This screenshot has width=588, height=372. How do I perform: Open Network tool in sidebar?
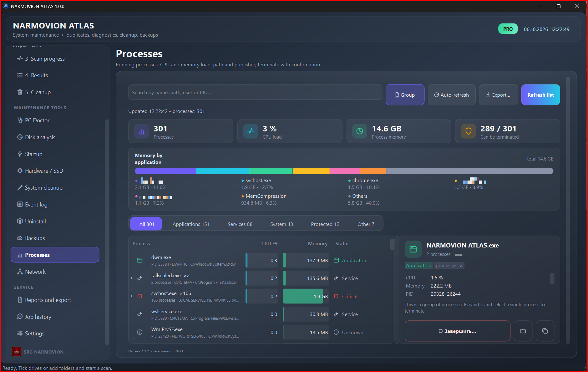click(55, 272)
